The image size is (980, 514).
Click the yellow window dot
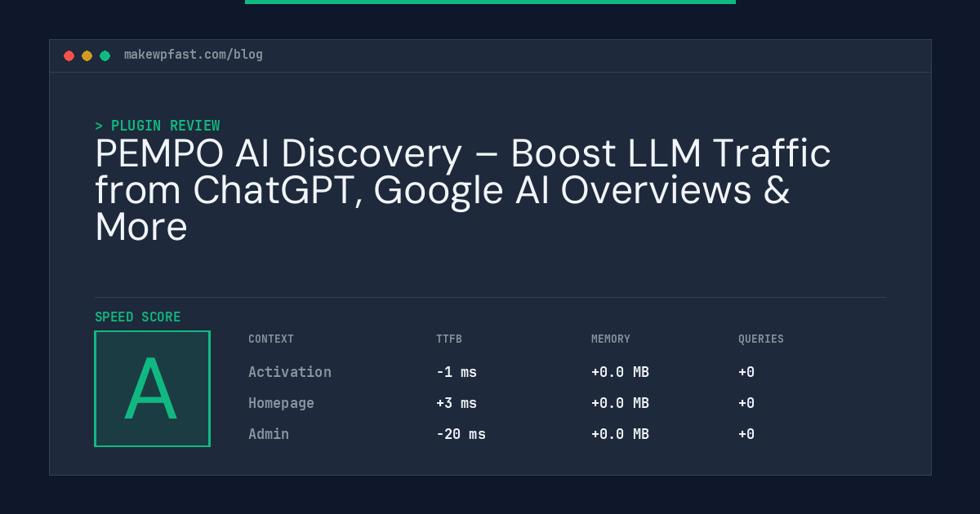coord(87,55)
